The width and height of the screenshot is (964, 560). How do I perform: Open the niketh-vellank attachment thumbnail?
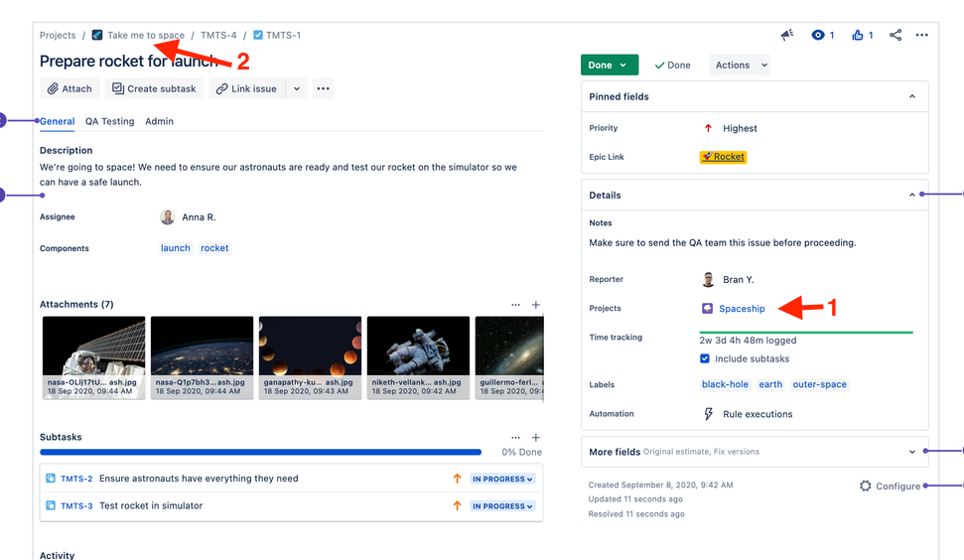tap(418, 357)
